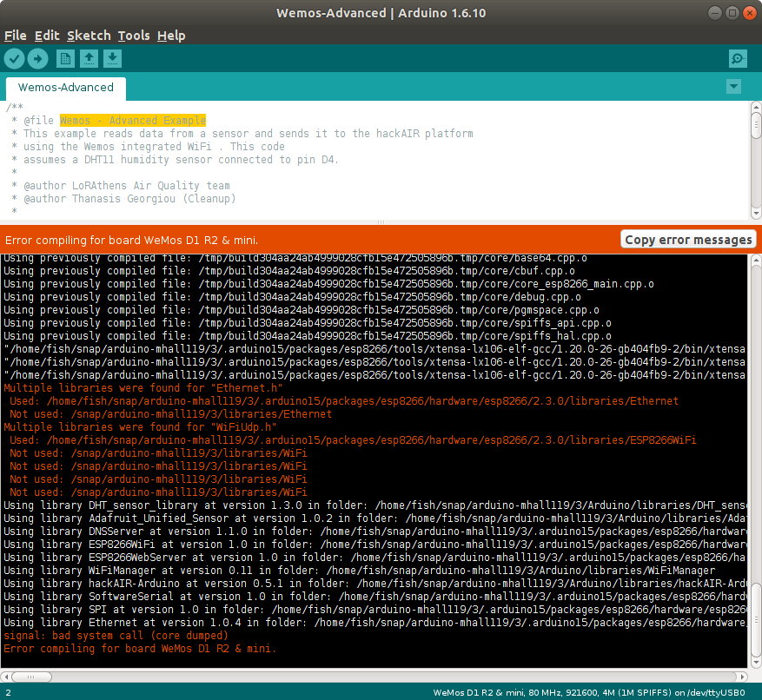Click the 'Using library WiFiManager' console line
Image resolution: width=762 pixels, height=700 pixels.
359,571
